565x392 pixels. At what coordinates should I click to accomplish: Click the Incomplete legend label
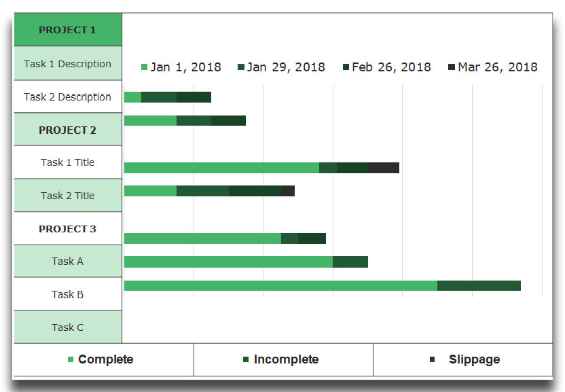tap(286, 359)
